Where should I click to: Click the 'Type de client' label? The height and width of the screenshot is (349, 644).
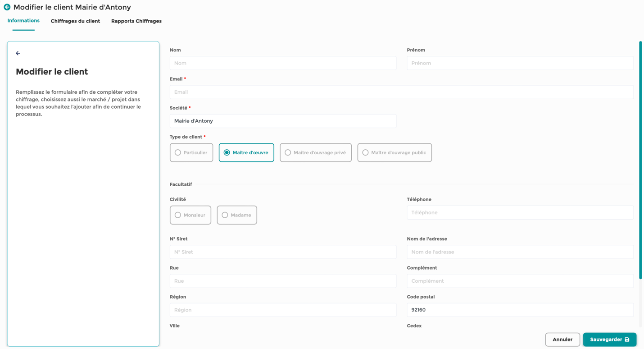186,137
